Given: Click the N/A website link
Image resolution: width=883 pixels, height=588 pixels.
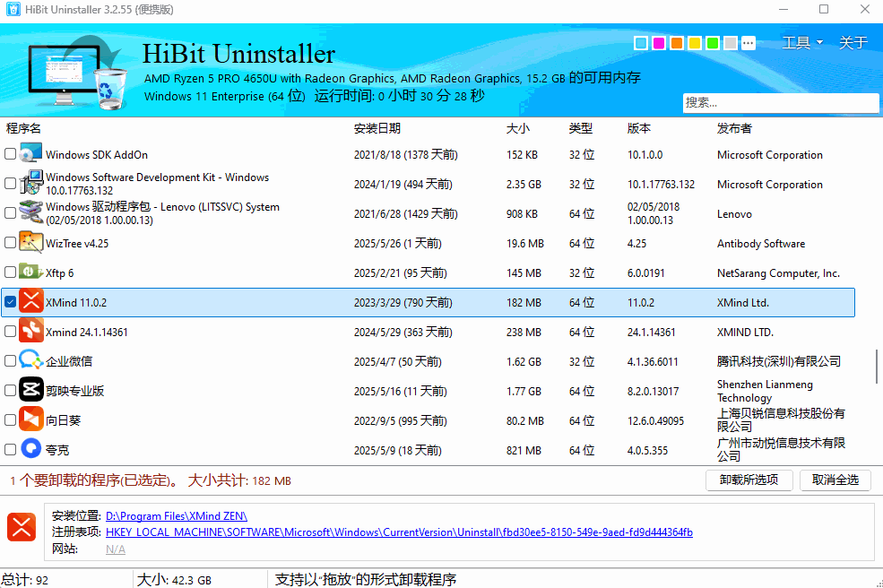Looking at the screenshot, I should pos(116,549).
